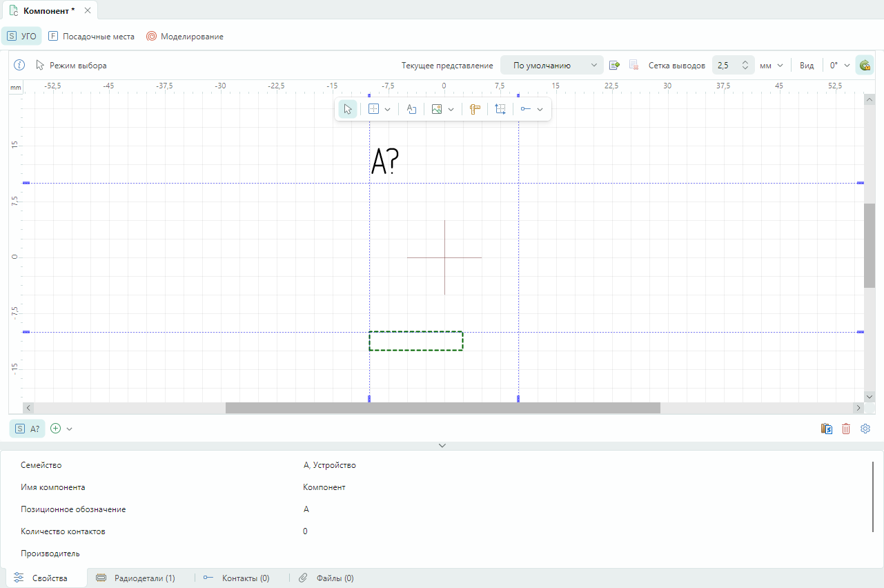Toggle the A? symbol part button
The height and width of the screenshot is (588, 884).
point(28,429)
